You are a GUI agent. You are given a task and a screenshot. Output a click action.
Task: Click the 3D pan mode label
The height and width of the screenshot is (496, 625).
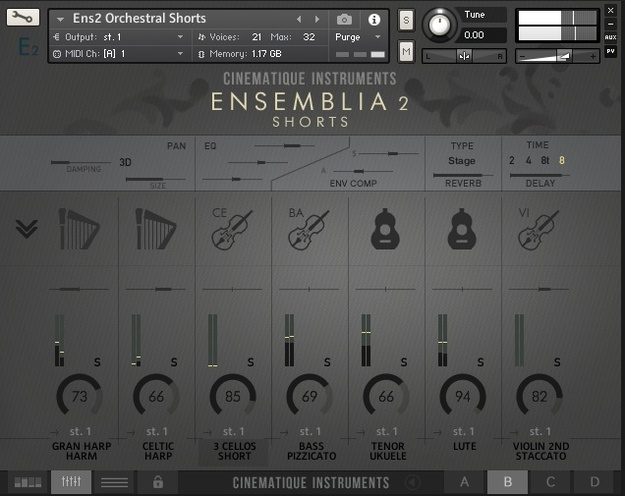(125, 162)
